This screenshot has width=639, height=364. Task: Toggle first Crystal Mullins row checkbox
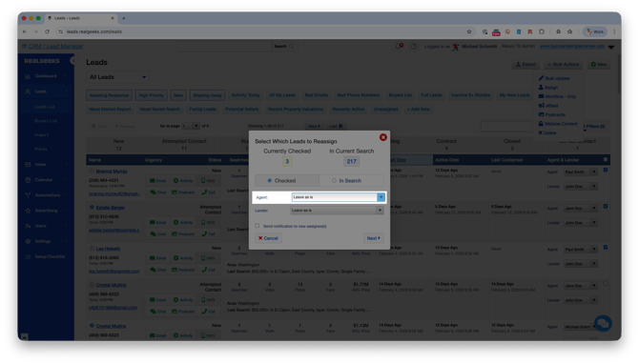(606, 284)
